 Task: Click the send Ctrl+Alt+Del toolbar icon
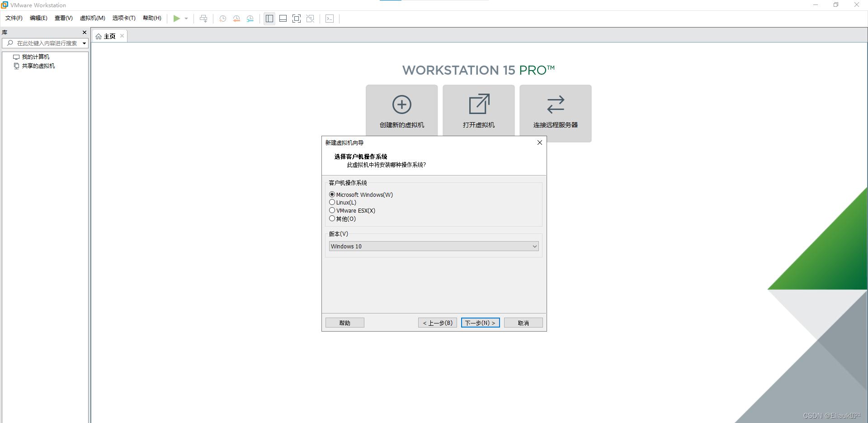click(x=203, y=19)
